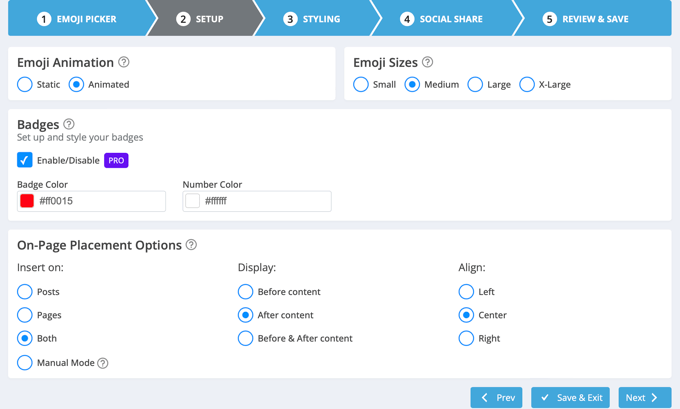The width and height of the screenshot is (680, 409).
Task: Open the Badges help tooltip icon
Action: click(x=69, y=124)
